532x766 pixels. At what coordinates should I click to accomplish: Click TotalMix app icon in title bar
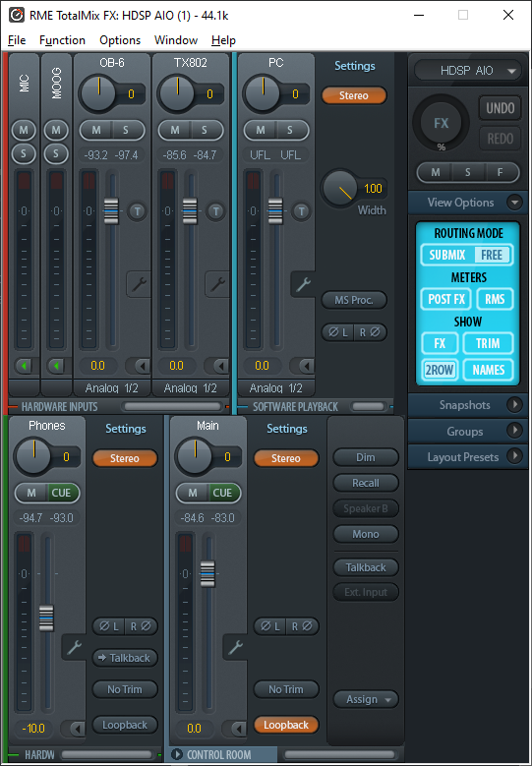(16, 15)
